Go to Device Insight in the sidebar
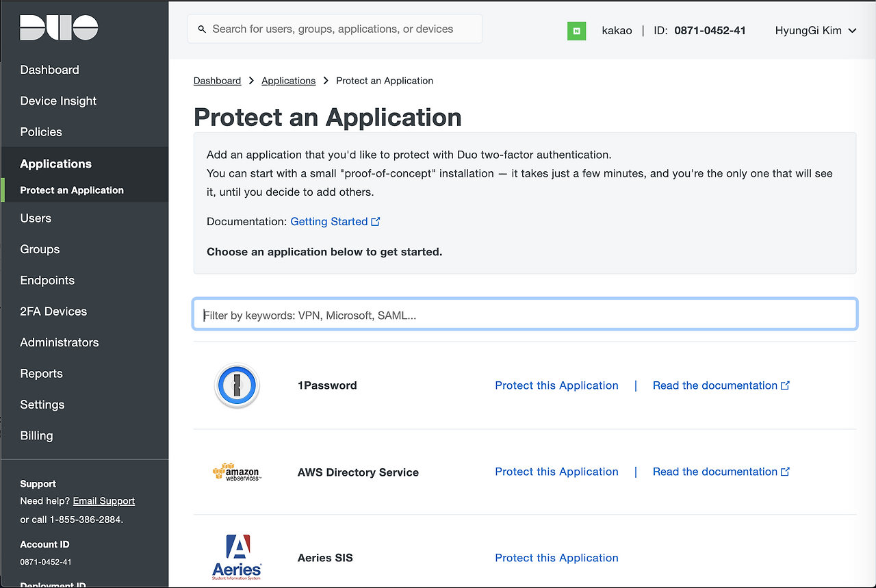Viewport: 876px width, 588px height. pyautogui.click(x=58, y=101)
